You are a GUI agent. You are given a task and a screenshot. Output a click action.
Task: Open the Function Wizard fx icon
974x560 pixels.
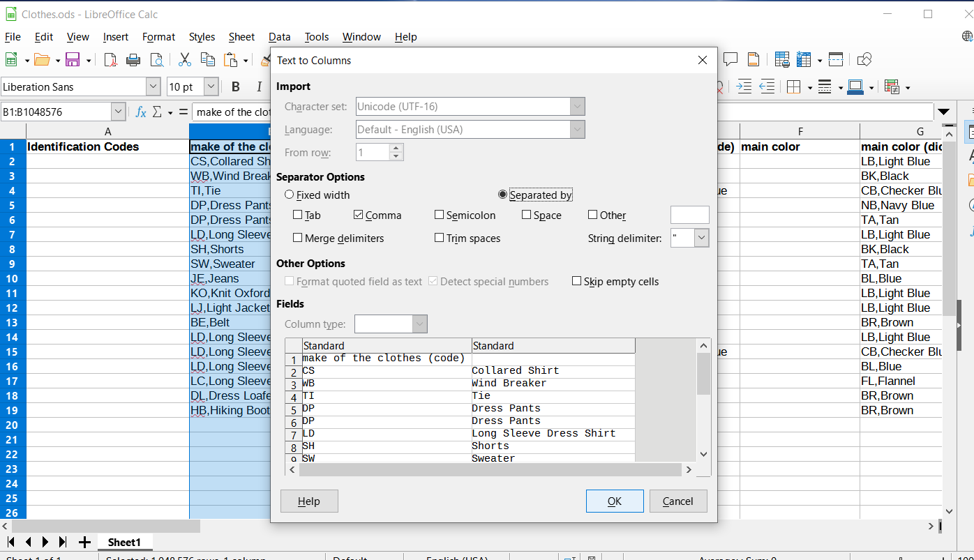point(141,112)
